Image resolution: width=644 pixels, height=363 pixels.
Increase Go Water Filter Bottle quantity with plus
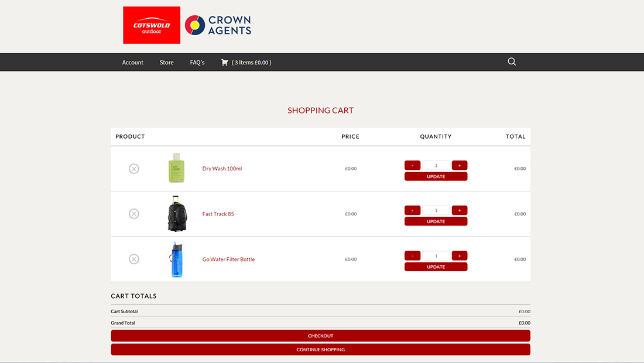pyautogui.click(x=459, y=255)
